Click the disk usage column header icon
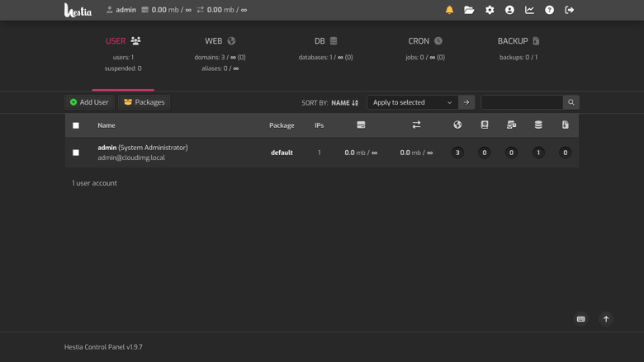 (361, 125)
